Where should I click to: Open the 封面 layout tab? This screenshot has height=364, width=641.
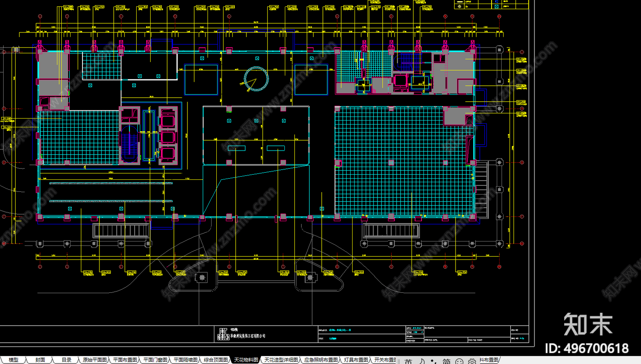coord(40,360)
